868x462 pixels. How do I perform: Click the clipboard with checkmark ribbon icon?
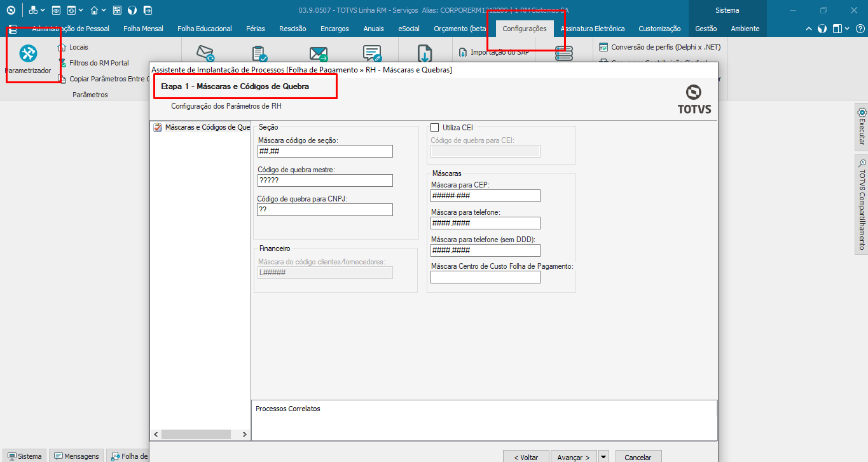[x=259, y=53]
